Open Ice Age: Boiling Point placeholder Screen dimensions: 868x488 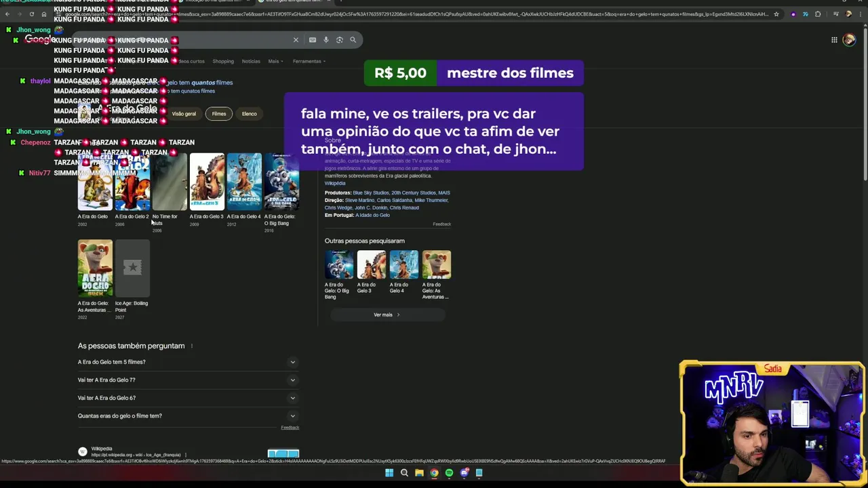[x=132, y=268]
